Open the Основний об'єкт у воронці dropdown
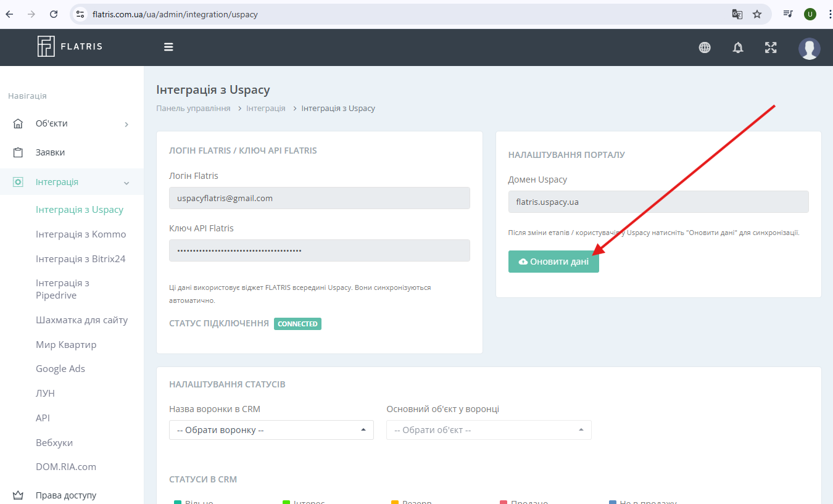The width and height of the screenshot is (833, 504). click(x=489, y=430)
